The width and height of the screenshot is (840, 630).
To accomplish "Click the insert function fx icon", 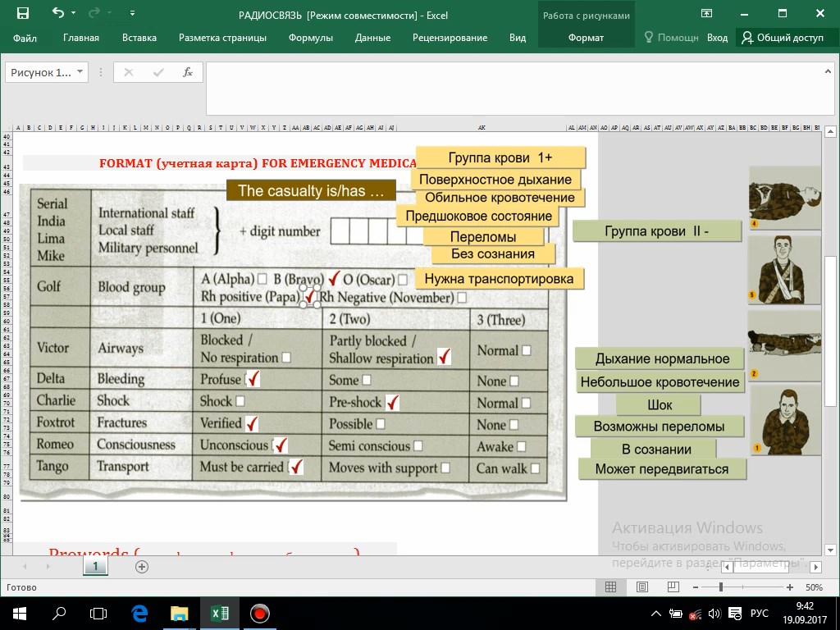I will (188, 72).
